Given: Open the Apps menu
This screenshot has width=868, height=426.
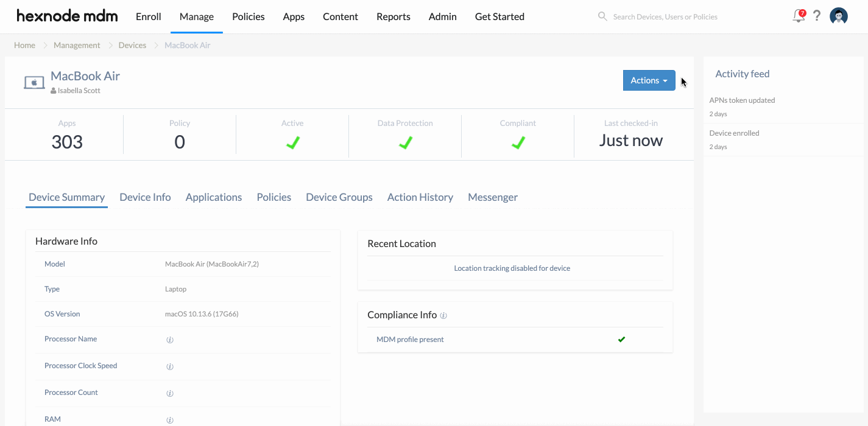Looking at the screenshot, I should click(294, 16).
